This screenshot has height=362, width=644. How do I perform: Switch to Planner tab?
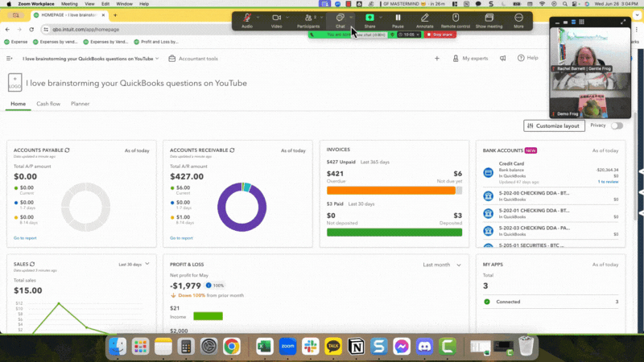click(x=80, y=104)
